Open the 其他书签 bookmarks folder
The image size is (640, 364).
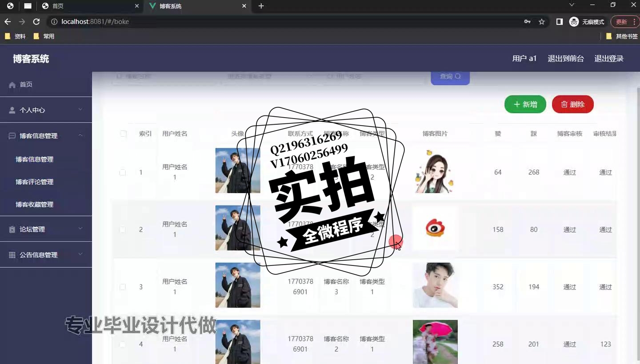click(622, 36)
